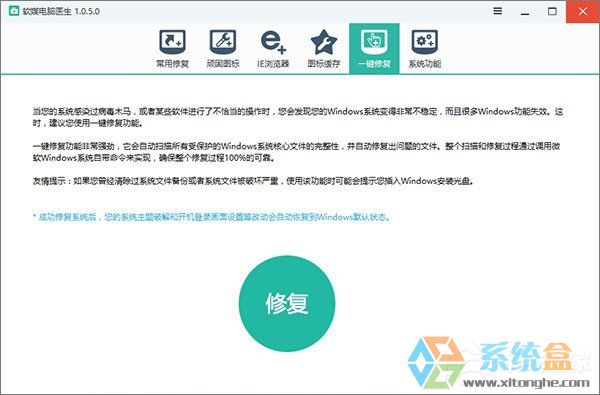Select the 一键修复 tab icon

click(374, 42)
